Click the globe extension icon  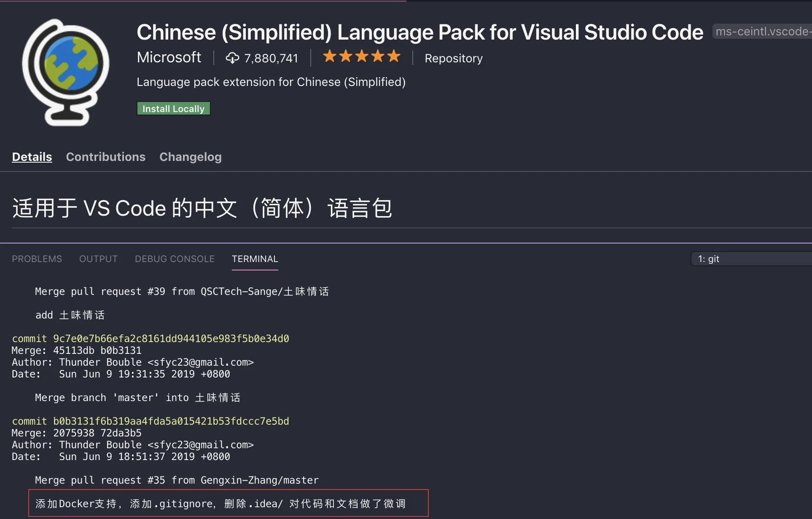click(x=66, y=72)
